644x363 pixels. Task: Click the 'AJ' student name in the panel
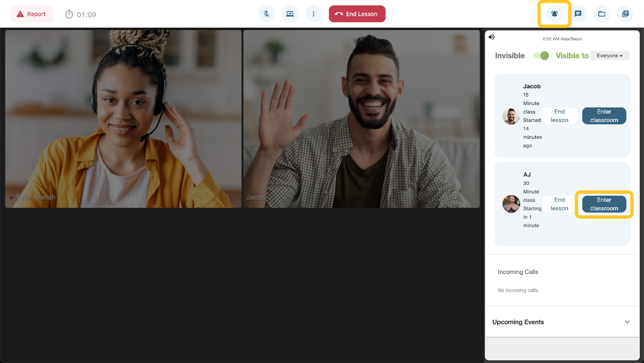coord(527,175)
